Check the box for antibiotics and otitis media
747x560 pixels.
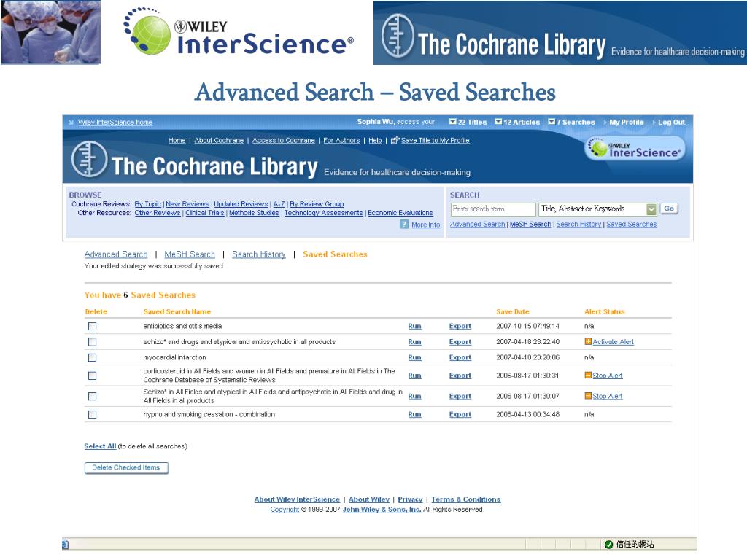pyautogui.click(x=93, y=326)
